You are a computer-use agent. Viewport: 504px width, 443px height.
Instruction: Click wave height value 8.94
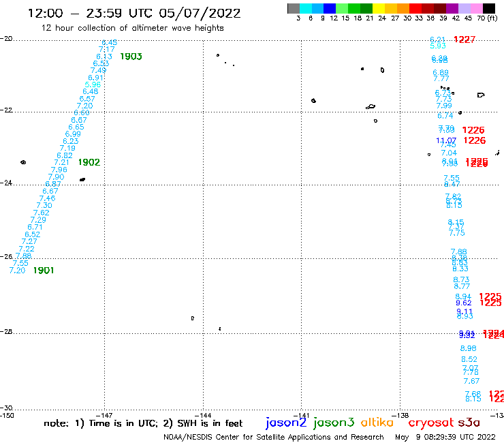point(463,296)
